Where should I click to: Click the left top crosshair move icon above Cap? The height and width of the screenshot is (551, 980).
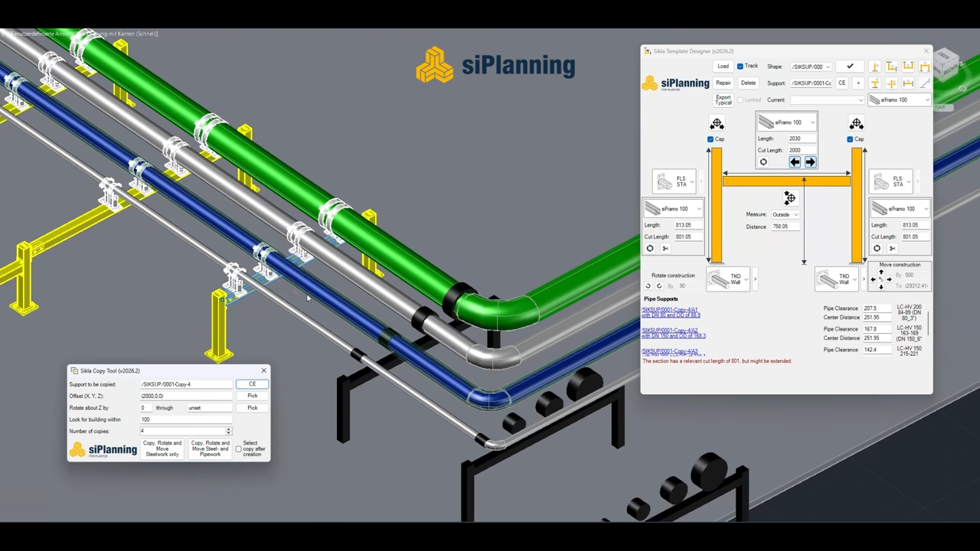point(717,124)
